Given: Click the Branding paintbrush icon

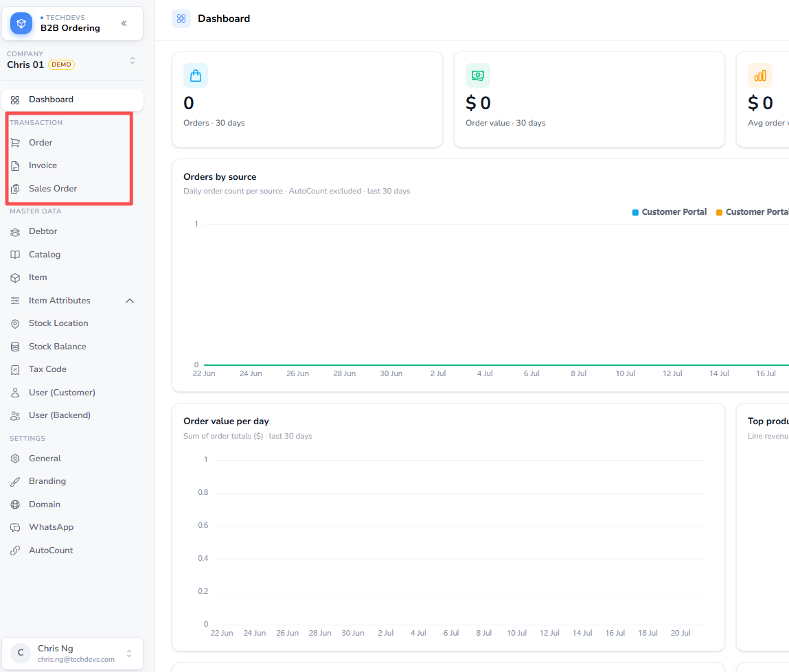Looking at the screenshot, I should pos(15,481).
